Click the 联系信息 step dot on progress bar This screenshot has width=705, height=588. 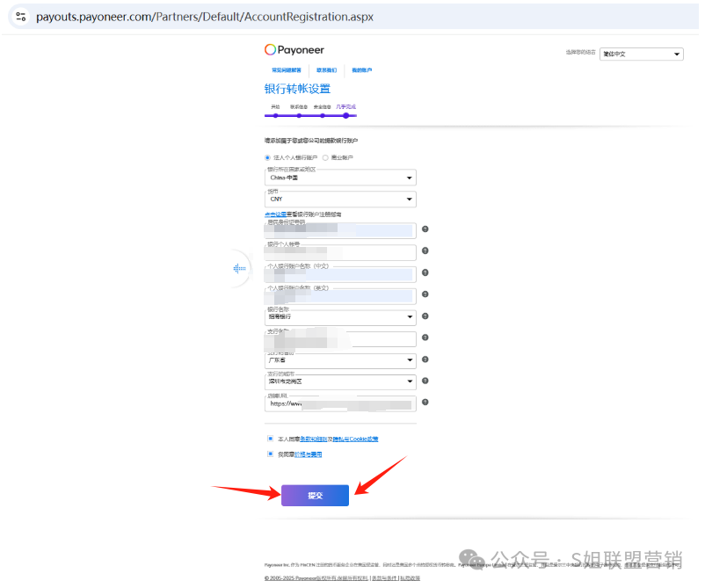point(299,115)
